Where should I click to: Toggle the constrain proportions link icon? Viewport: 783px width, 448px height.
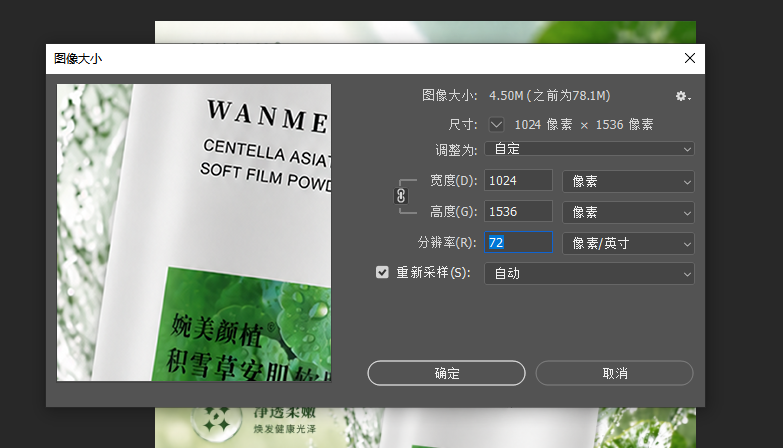click(x=401, y=196)
